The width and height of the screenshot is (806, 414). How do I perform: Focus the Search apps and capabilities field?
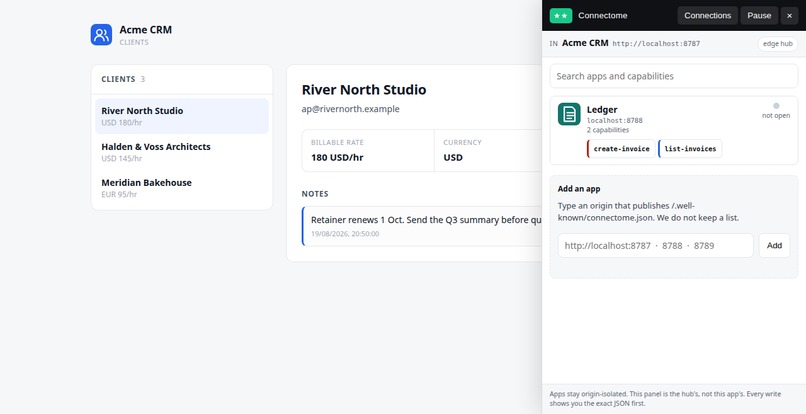[x=673, y=76]
